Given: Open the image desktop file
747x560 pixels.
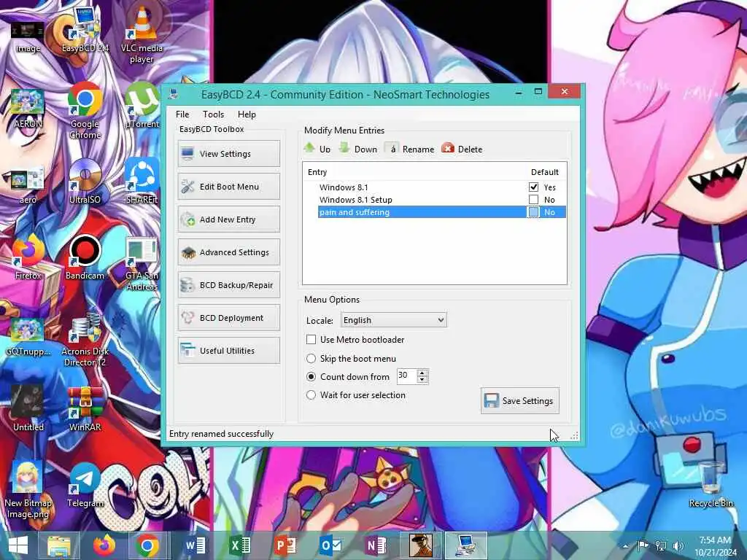Looking at the screenshot, I should (28, 37).
